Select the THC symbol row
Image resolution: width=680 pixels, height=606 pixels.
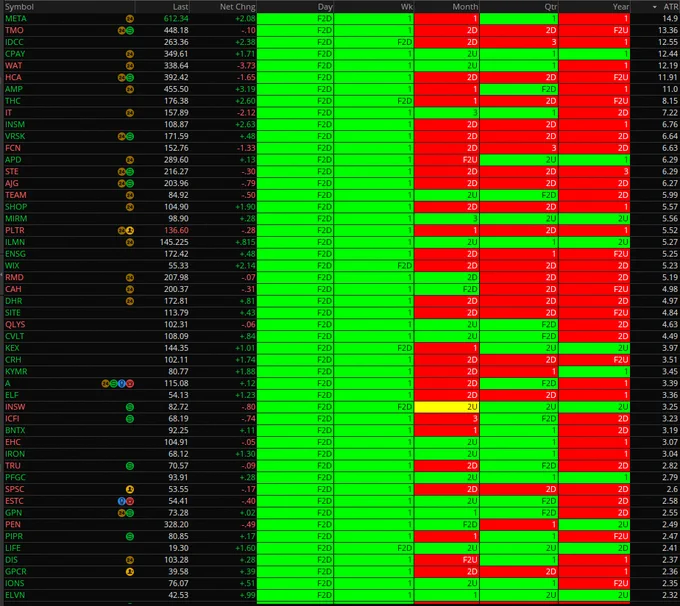[13, 101]
